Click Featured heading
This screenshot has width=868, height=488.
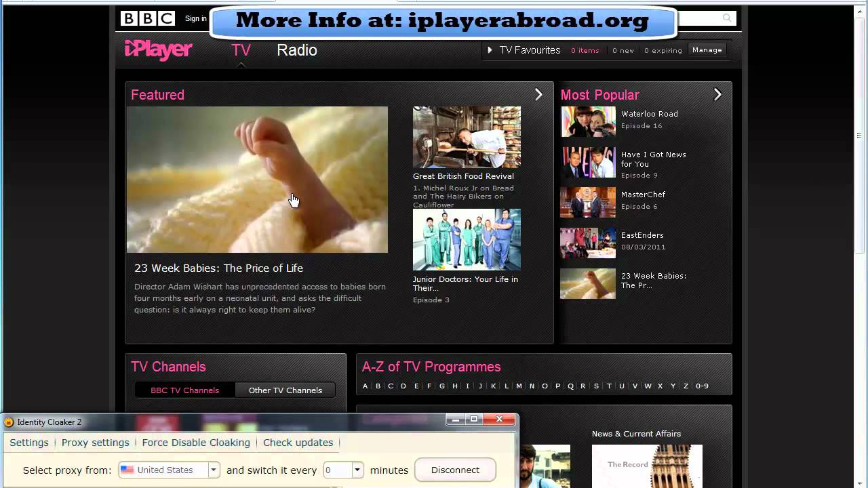click(157, 95)
